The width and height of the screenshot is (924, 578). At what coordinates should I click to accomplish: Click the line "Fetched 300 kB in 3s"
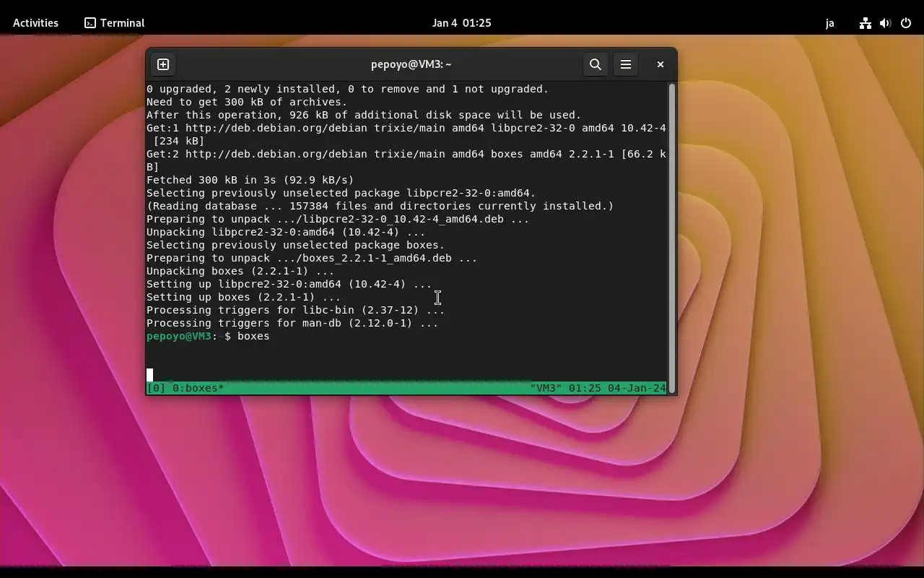click(x=250, y=181)
